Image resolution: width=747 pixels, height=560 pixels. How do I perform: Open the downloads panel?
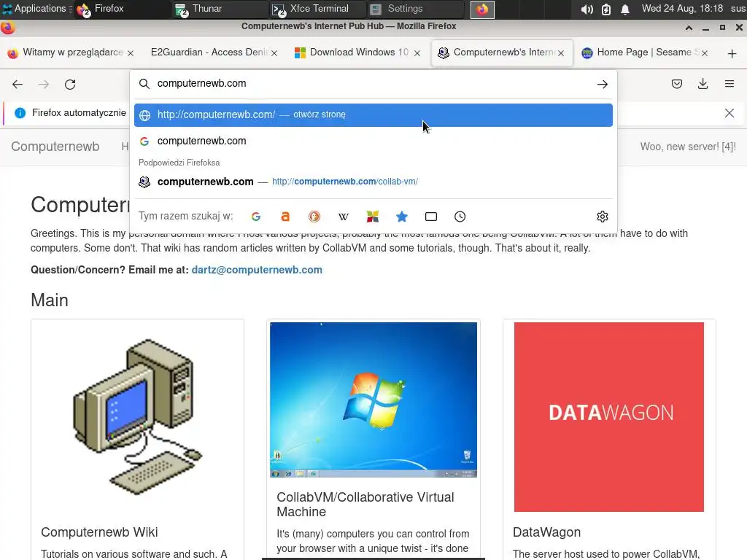tap(703, 85)
